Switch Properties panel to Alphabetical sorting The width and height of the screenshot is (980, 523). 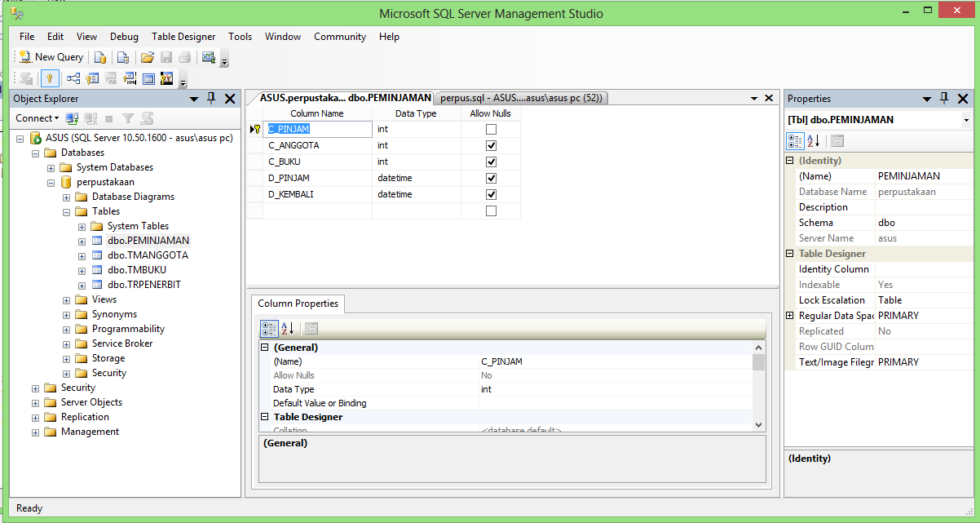(811, 140)
